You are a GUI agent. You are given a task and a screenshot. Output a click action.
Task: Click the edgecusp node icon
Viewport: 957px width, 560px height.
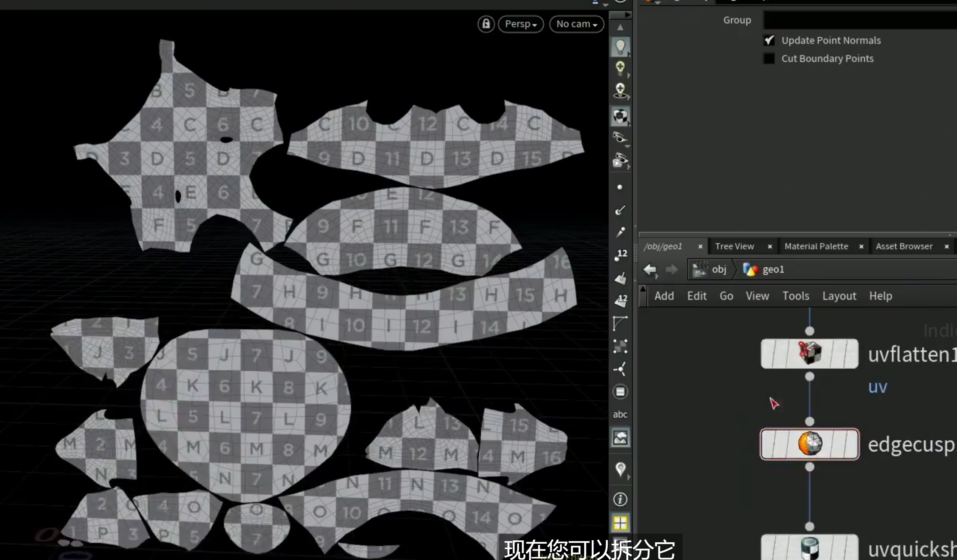coord(810,443)
